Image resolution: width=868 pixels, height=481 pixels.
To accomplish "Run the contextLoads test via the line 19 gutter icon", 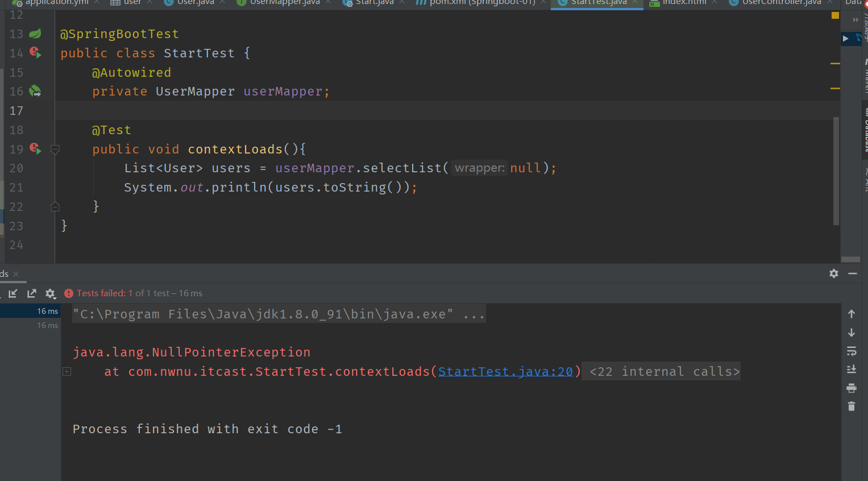I will (35, 149).
